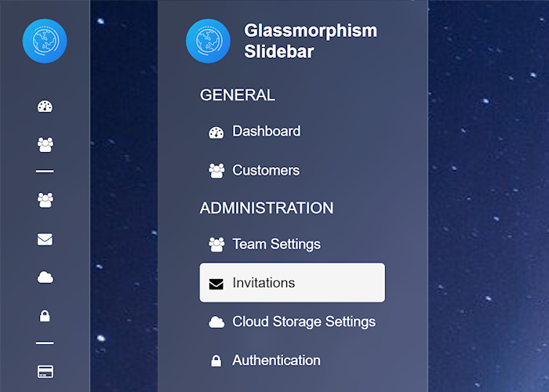
Task: Open the Authentication menu item
Action: (276, 361)
